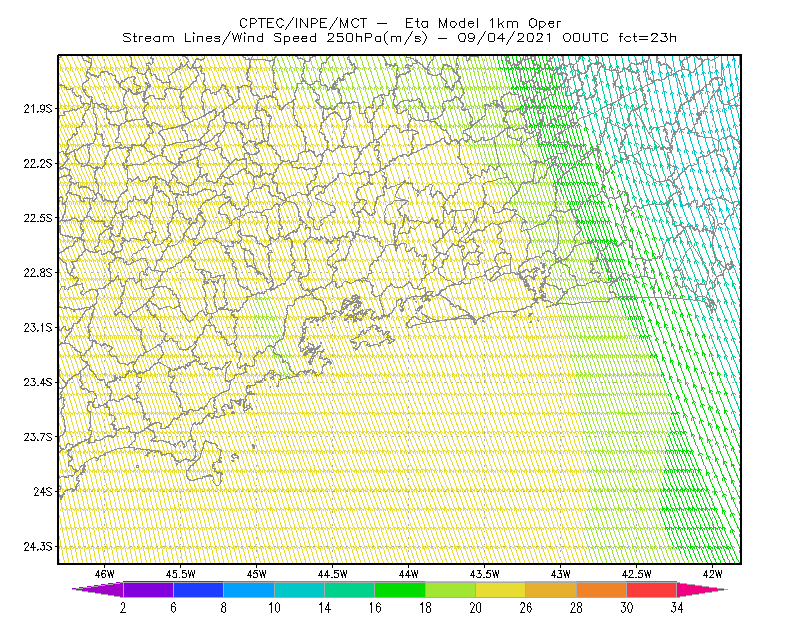
Task: Click the green 16-18 legend swatch
Action: [400, 589]
